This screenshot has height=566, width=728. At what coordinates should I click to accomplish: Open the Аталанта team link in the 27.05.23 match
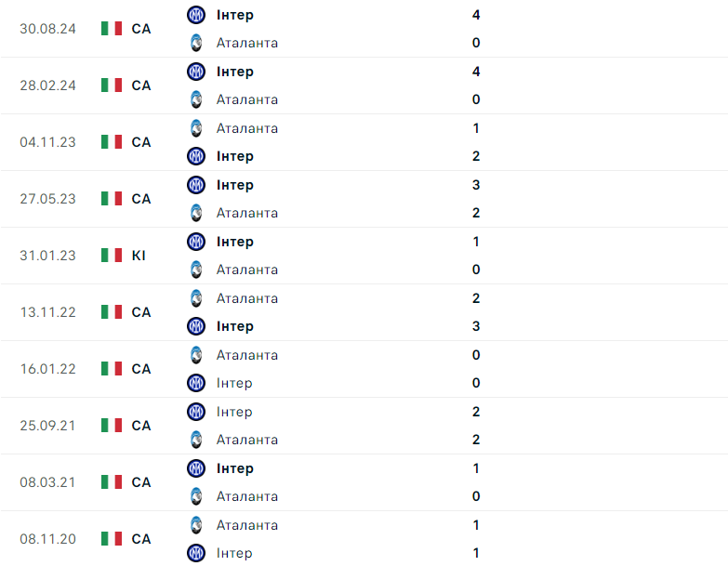[x=246, y=213]
